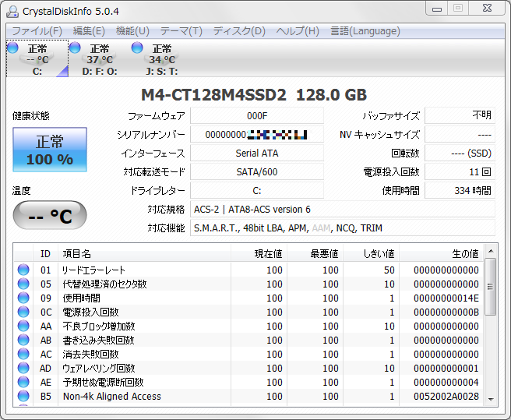
Task: Click the blue health orb on D: F: O: tab
Action: coord(75,48)
